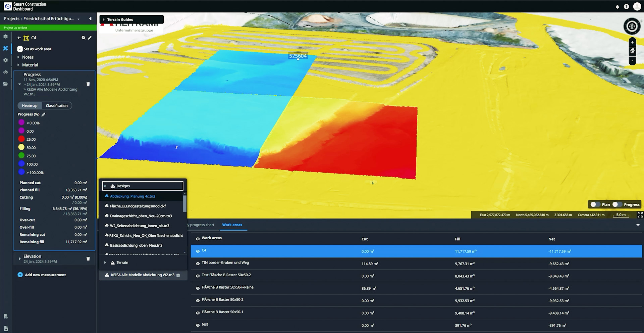
Task: Click the notifications bell icon
Action: click(x=617, y=7)
